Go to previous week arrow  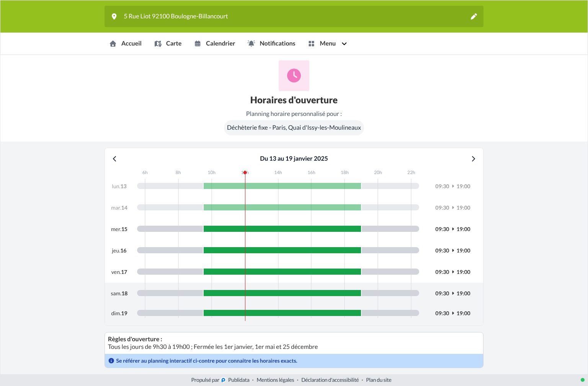(114, 159)
